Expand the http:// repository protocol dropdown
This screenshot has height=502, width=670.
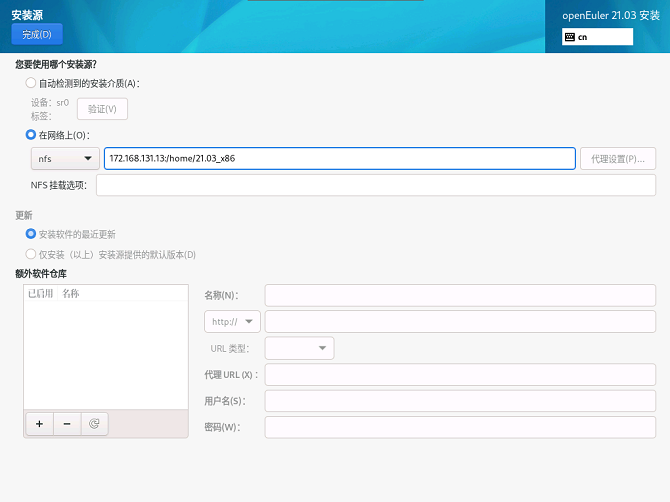(x=231, y=321)
